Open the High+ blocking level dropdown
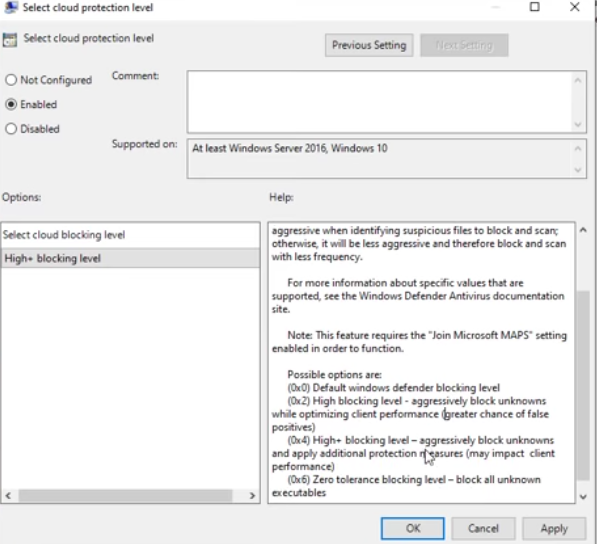The height and width of the screenshot is (544, 597). coord(131,258)
